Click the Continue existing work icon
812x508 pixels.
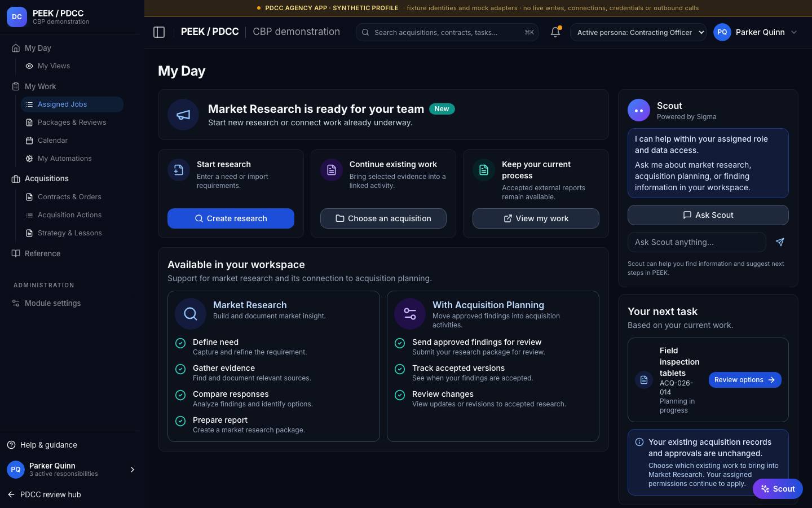[x=332, y=170]
